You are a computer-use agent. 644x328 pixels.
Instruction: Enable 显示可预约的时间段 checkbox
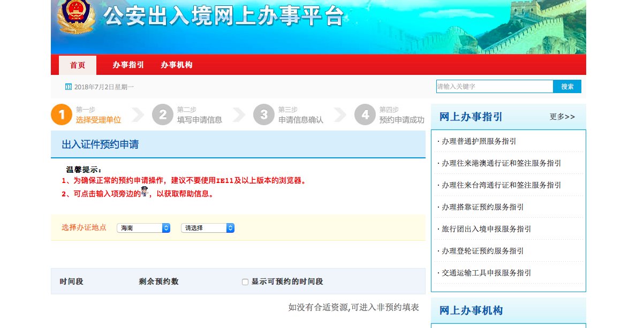(245, 281)
